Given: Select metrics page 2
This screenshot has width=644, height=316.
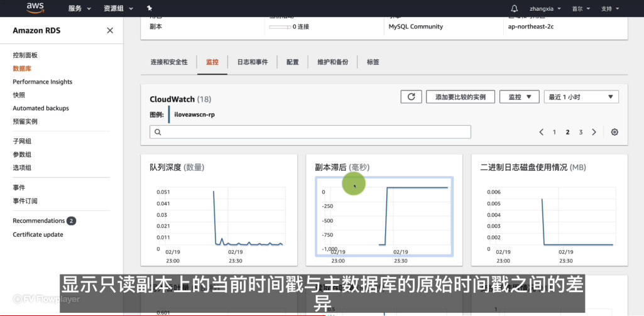Looking at the screenshot, I should pyautogui.click(x=567, y=133).
